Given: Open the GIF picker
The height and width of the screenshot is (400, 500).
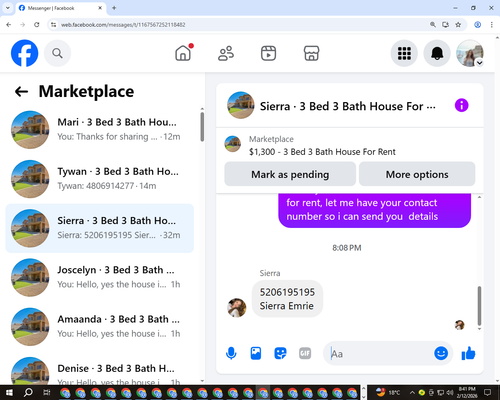Looking at the screenshot, I should coord(305,353).
